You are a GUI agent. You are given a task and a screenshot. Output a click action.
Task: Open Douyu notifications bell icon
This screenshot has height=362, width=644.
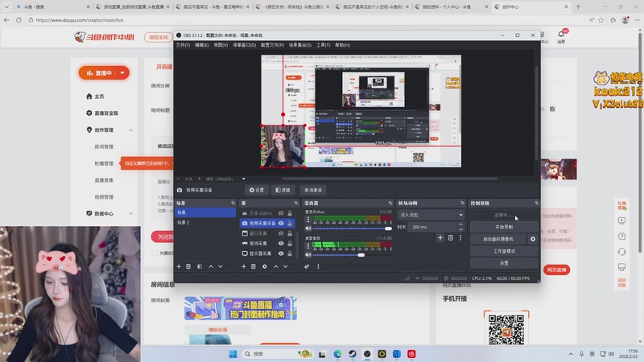click(x=561, y=34)
